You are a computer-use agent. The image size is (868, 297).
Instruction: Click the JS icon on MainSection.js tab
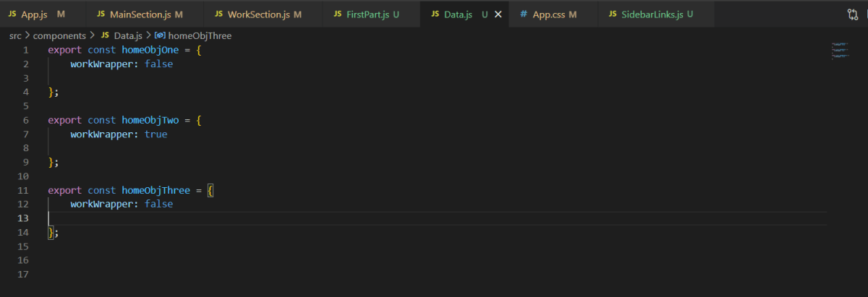coord(100,14)
